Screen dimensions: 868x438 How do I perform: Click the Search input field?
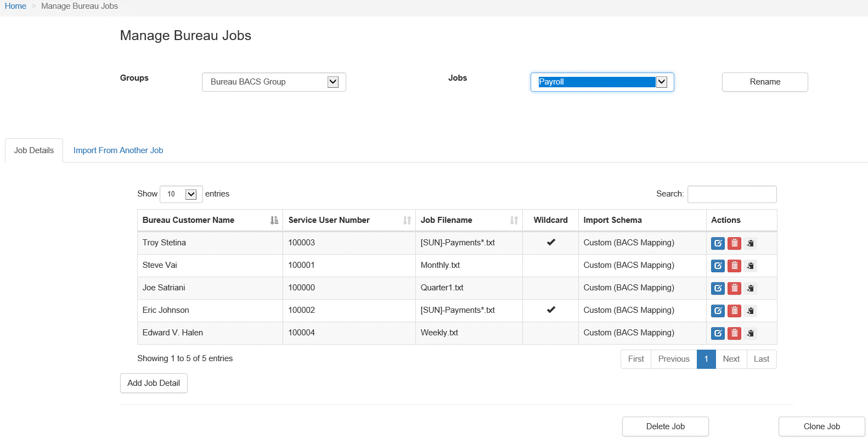tap(731, 194)
